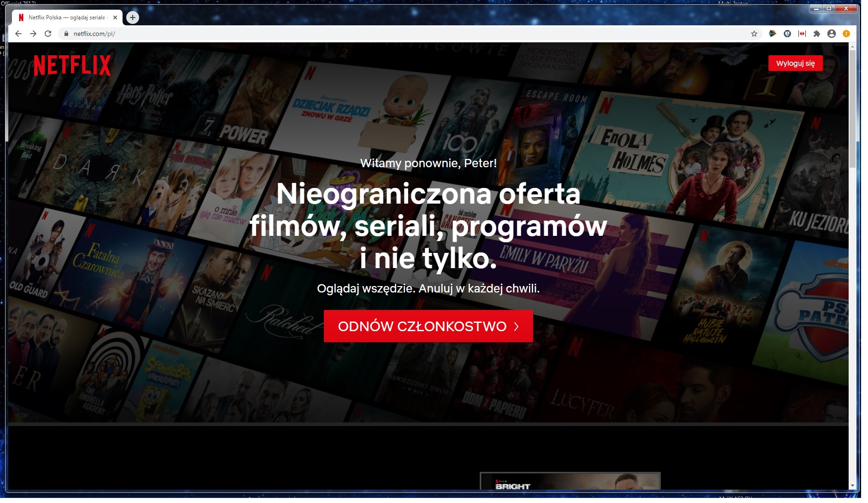Go forward in browser history

(33, 34)
